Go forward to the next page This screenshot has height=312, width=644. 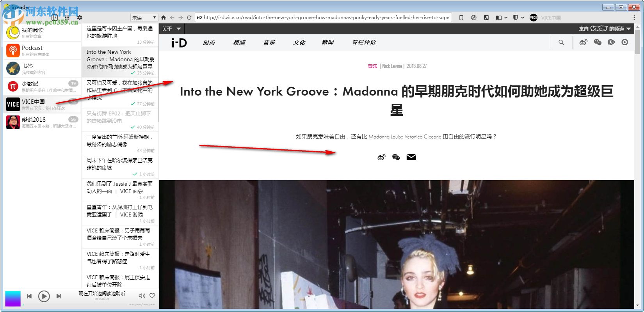click(x=181, y=18)
